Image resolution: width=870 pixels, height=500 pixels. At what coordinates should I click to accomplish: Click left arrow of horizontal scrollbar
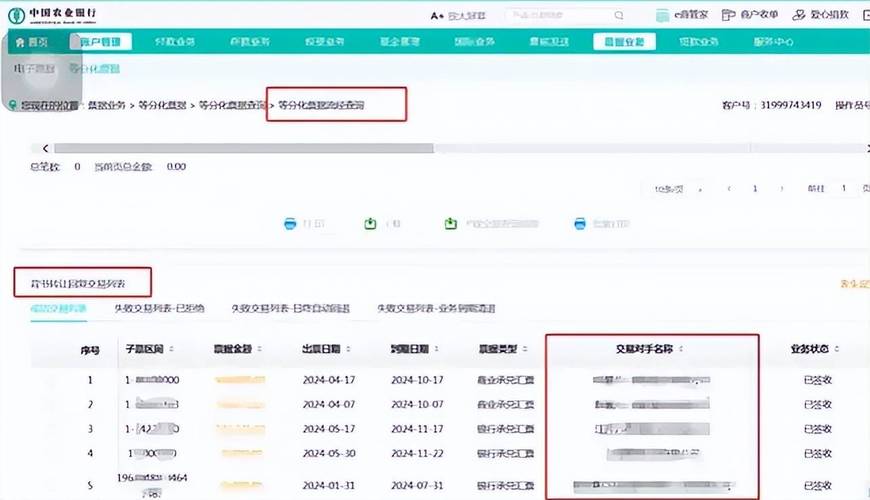pyautogui.click(x=45, y=148)
